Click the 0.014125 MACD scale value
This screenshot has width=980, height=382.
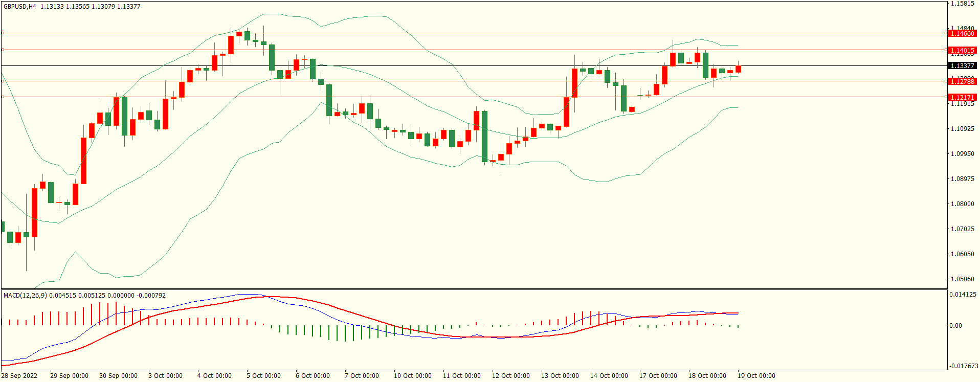(963, 295)
